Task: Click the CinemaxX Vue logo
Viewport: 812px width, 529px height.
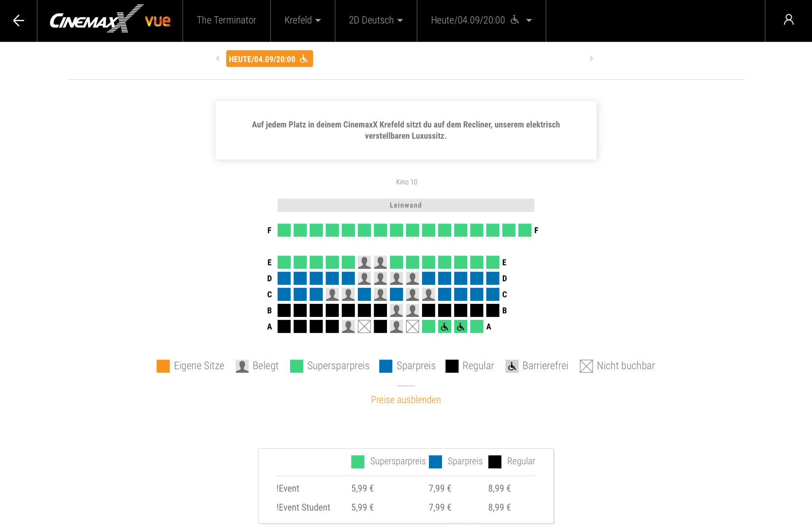Action: pos(110,19)
